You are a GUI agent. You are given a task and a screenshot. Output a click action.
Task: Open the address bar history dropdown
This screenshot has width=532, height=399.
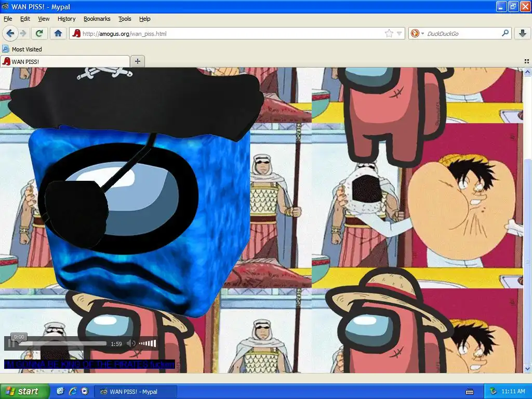coord(400,33)
